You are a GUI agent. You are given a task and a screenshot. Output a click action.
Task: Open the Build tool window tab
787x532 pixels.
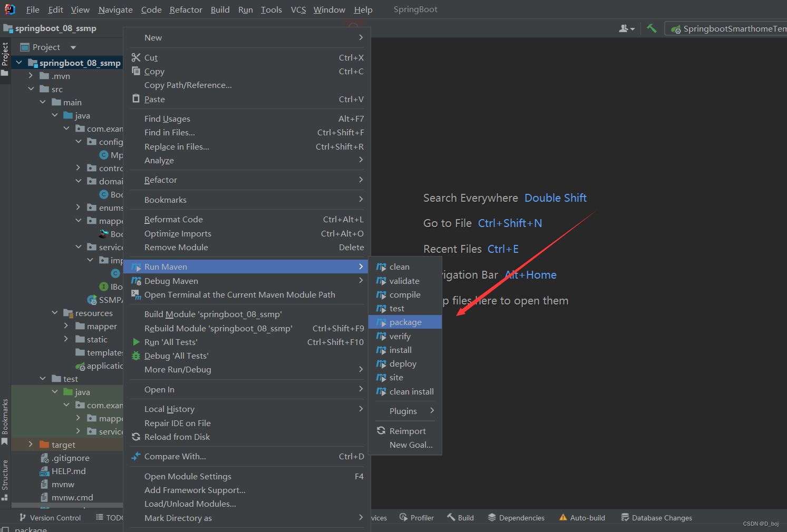[460, 518]
